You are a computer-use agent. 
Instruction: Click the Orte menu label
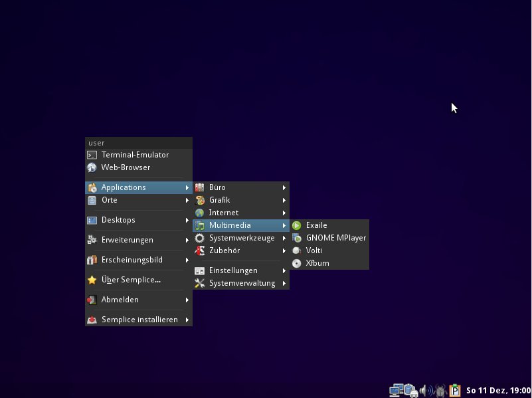tap(109, 200)
